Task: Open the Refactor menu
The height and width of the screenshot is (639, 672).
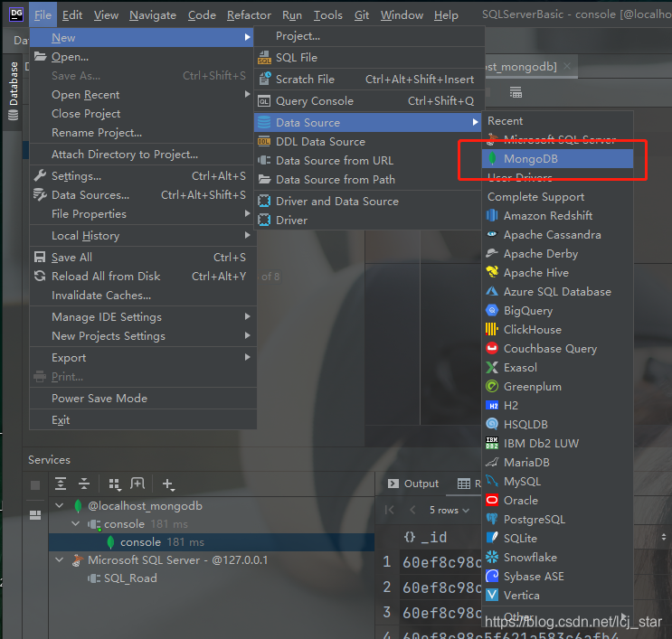Action: click(249, 15)
